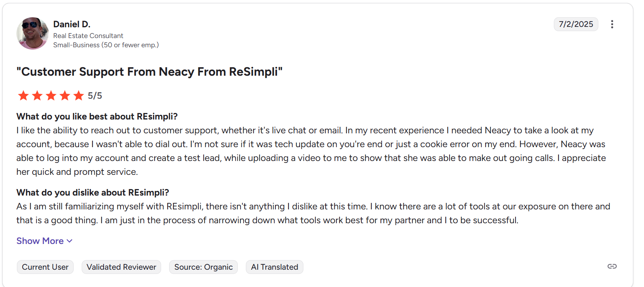
Task: Copy review link via chain icon
Action: coord(612,266)
